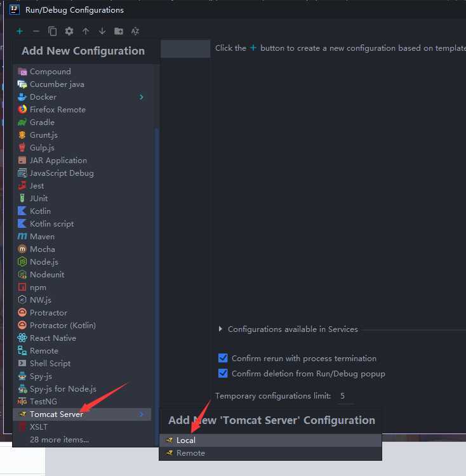Expand the Docker submenu arrow
Image resolution: width=466 pixels, height=476 pixels.
point(141,97)
